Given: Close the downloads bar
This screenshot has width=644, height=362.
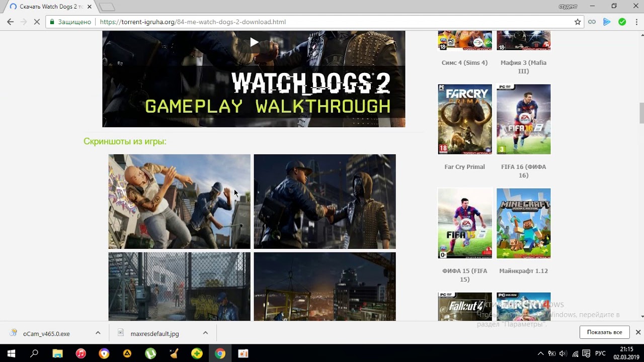Looking at the screenshot, I should pos(638,332).
